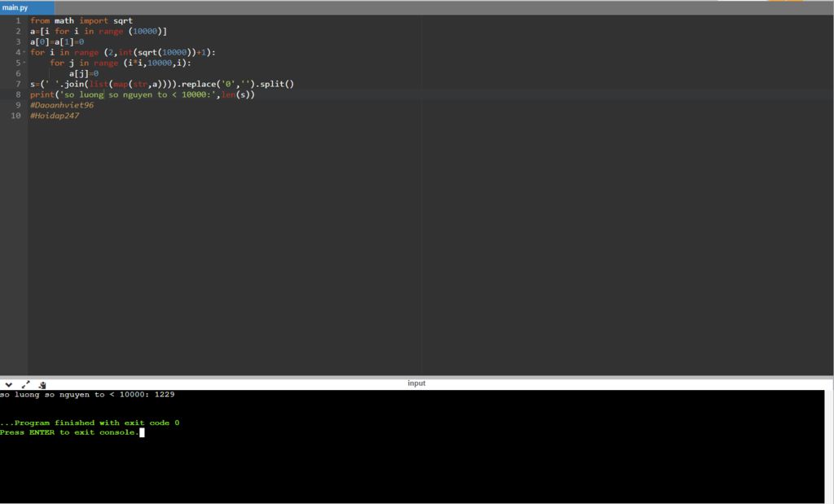The height and width of the screenshot is (504, 834).
Task: Click the 'for i in range (2,int(sqrt' line
Action: (123, 52)
